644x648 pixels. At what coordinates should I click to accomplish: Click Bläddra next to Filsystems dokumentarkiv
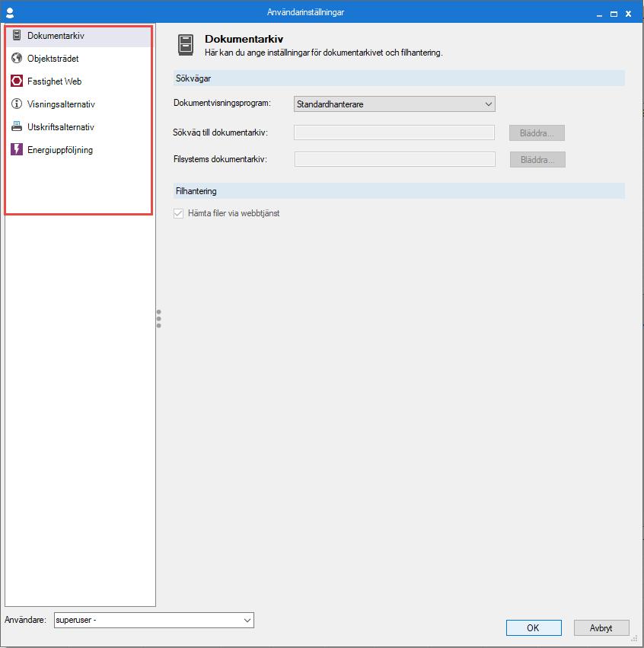click(537, 159)
